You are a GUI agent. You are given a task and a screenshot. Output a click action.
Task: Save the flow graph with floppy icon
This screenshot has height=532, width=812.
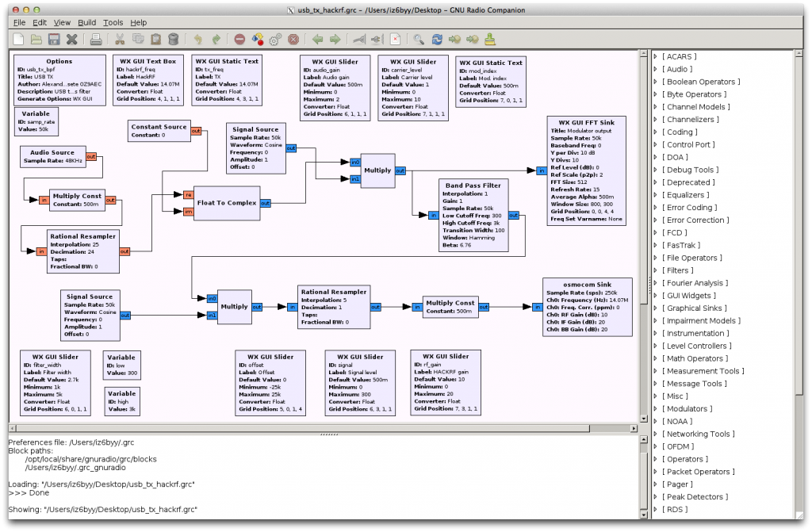(54, 39)
